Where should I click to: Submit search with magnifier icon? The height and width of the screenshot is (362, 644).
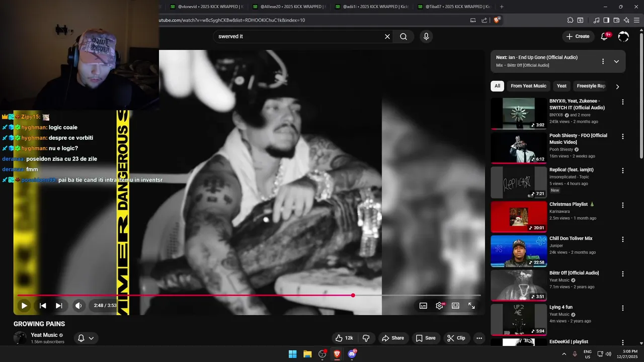404,37
